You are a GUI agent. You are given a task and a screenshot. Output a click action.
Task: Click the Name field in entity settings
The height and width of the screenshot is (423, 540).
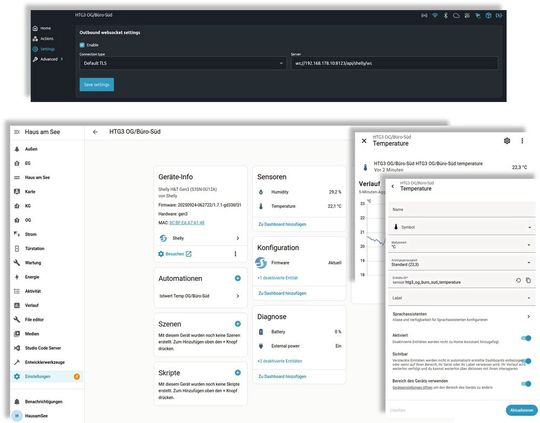461,209
